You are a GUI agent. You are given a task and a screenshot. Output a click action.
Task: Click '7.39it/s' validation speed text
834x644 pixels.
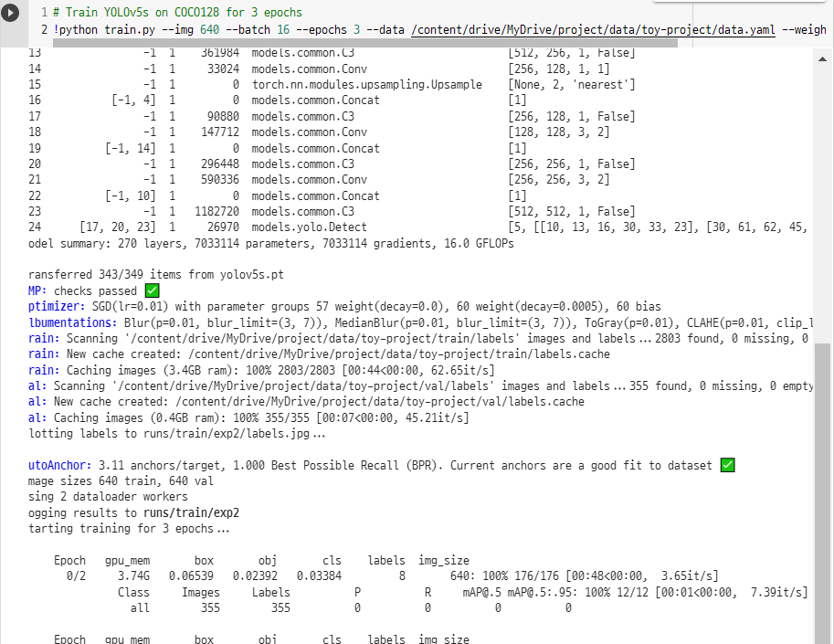tap(776, 593)
